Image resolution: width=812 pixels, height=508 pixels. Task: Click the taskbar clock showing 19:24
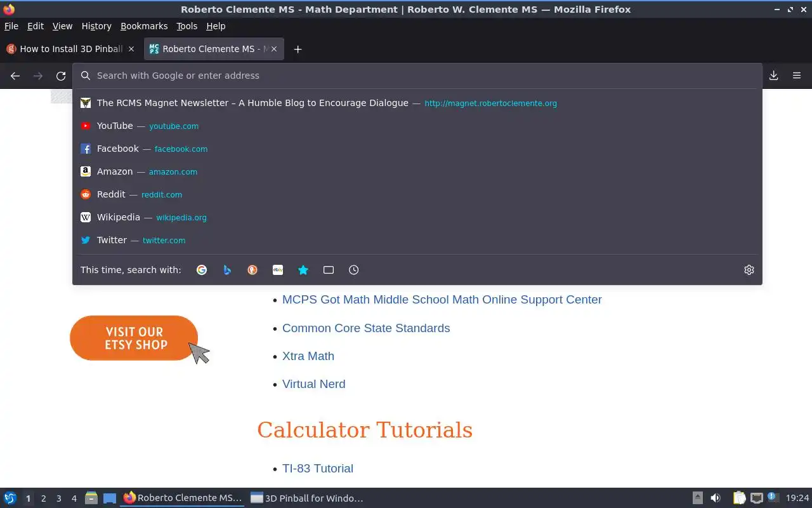[x=797, y=498]
